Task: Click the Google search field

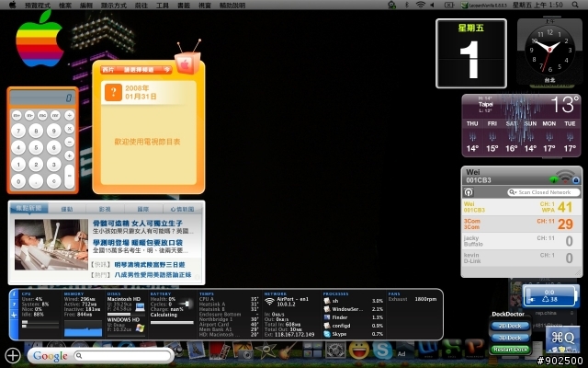Action: 122,355
